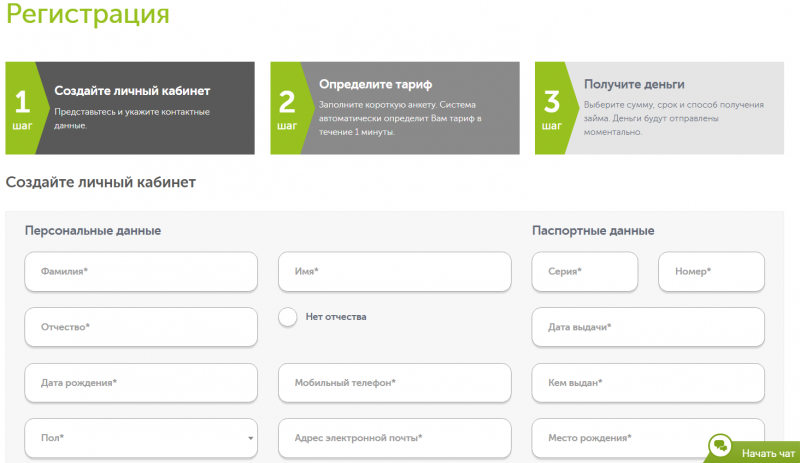Click the "Регистрация" page heading
The height and width of the screenshot is (463, 800).
87,14
